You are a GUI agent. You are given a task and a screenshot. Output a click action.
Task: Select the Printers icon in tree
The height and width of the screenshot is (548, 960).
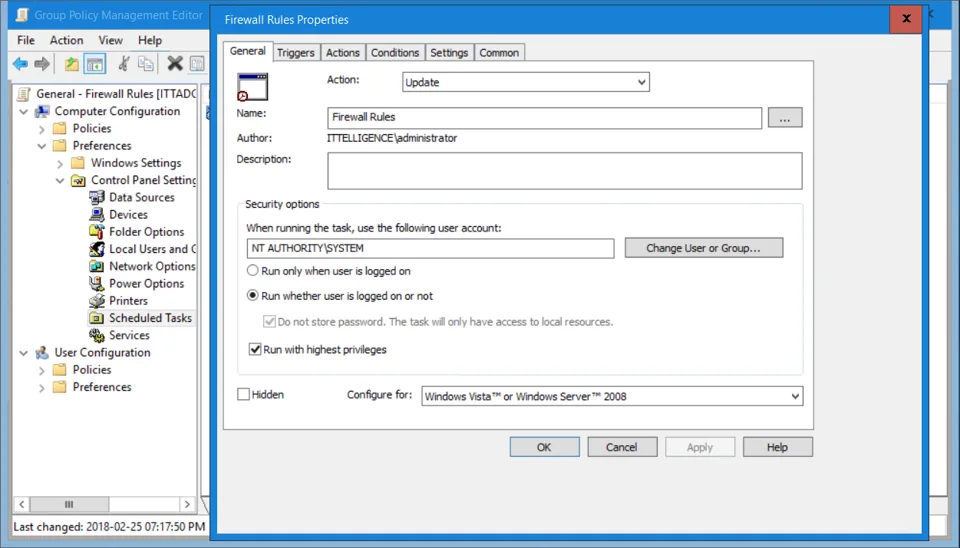click(97, 301)
